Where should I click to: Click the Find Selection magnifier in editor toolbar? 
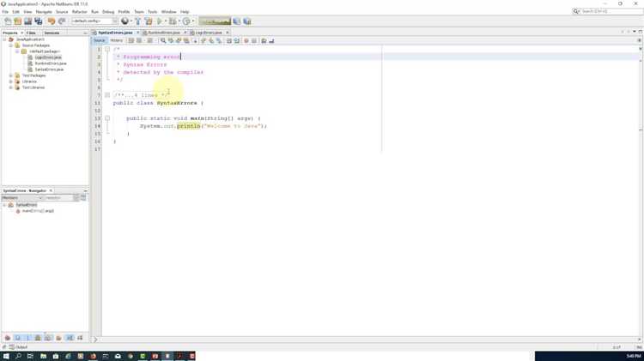click(x=163, y=40)
